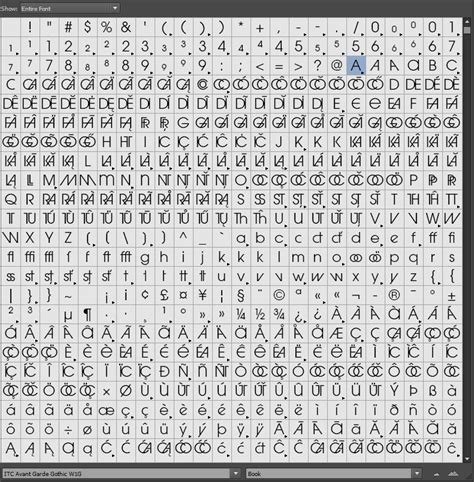Select the one-half ½ glyph
Viewport: 474px width, 482px height.
click(x=260, y=315)
